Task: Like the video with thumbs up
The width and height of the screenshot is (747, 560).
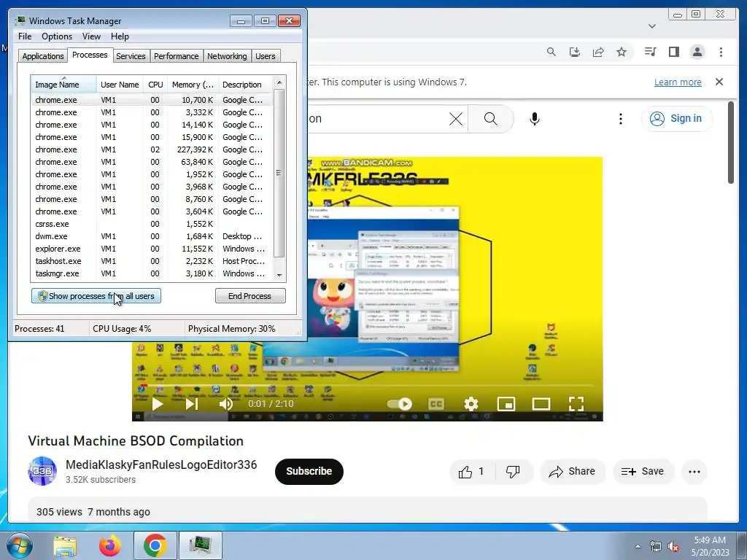Action: click(472, 472)
